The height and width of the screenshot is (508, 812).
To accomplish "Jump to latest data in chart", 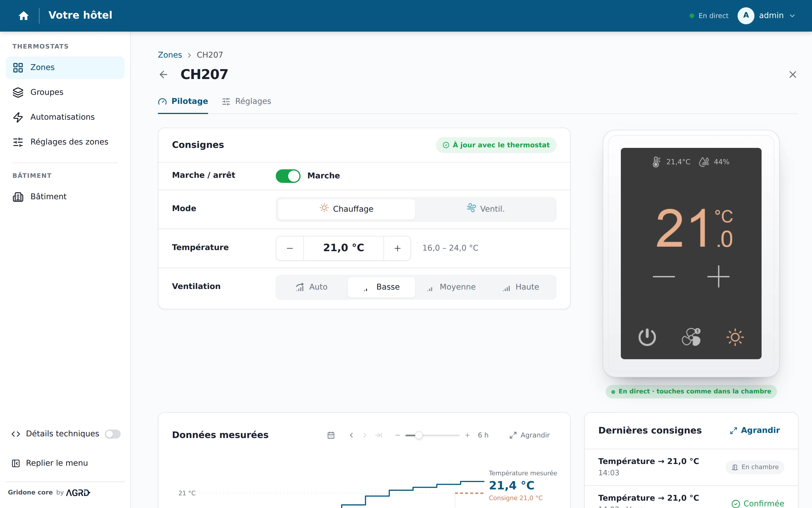I will coord(378,435).
